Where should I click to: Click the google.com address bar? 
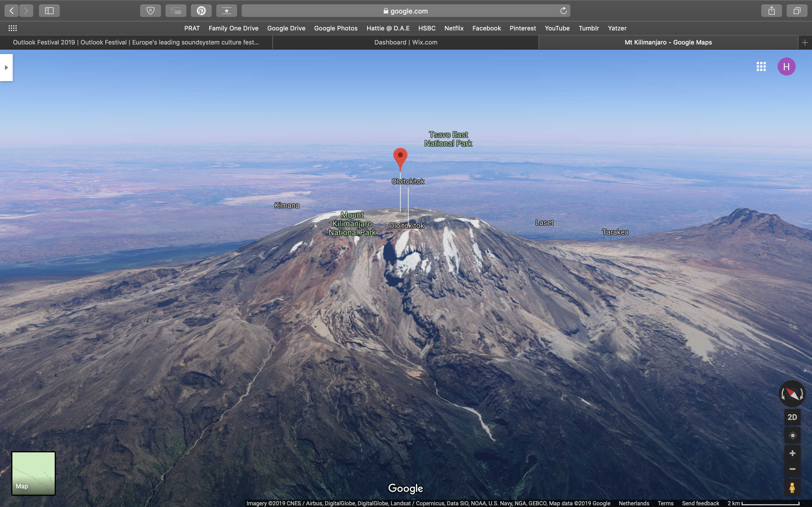tap(405, 11)
